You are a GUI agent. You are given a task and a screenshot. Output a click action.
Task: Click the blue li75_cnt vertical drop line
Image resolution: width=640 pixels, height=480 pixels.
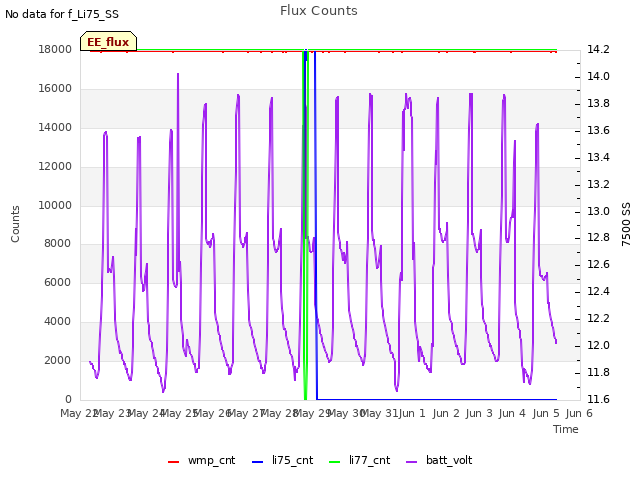(315, 224)
